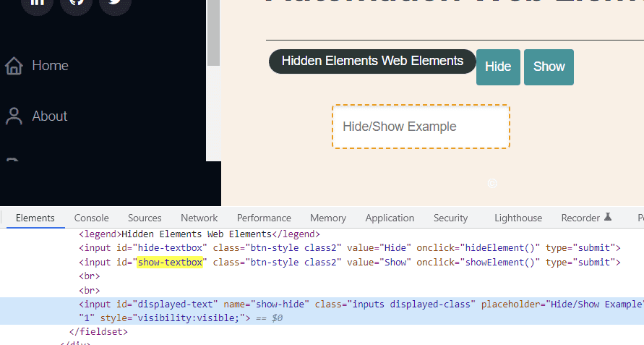This screenshot has height=345, width=644.
Task: Open the Recorder tab
Action: [580, 218]
